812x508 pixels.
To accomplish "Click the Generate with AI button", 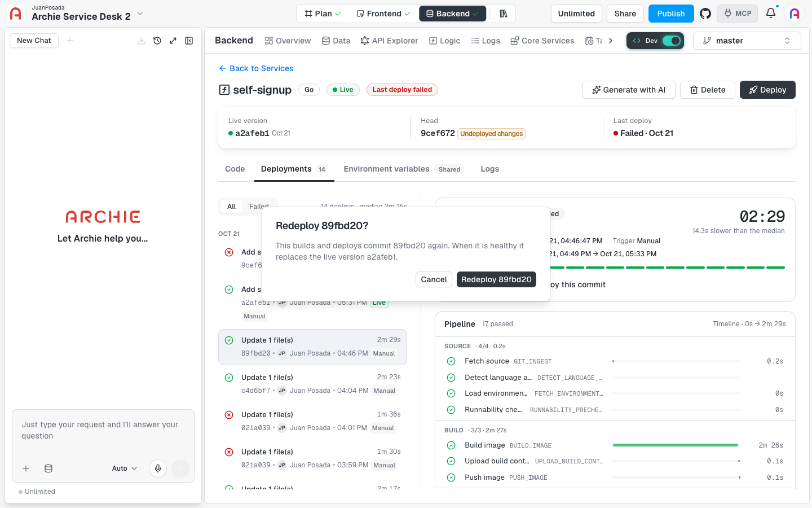I will point(629,90).
